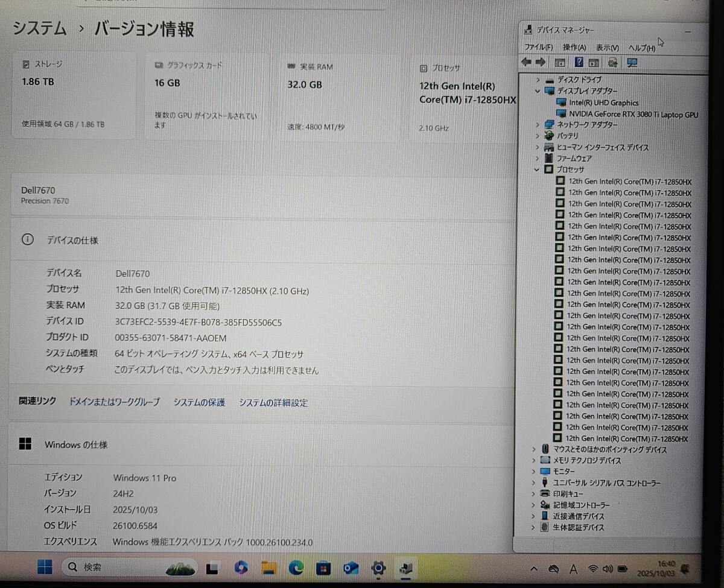Open Settings from the taskbar gear icon

pos(378,567)
